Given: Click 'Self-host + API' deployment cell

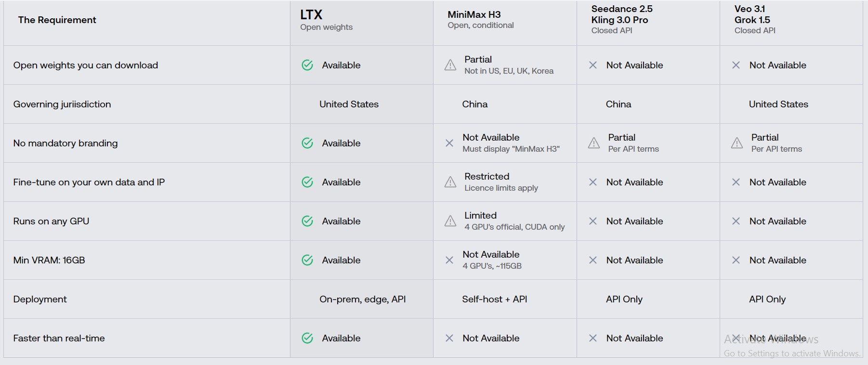Looking at the screenshot, I should [505, 299].
